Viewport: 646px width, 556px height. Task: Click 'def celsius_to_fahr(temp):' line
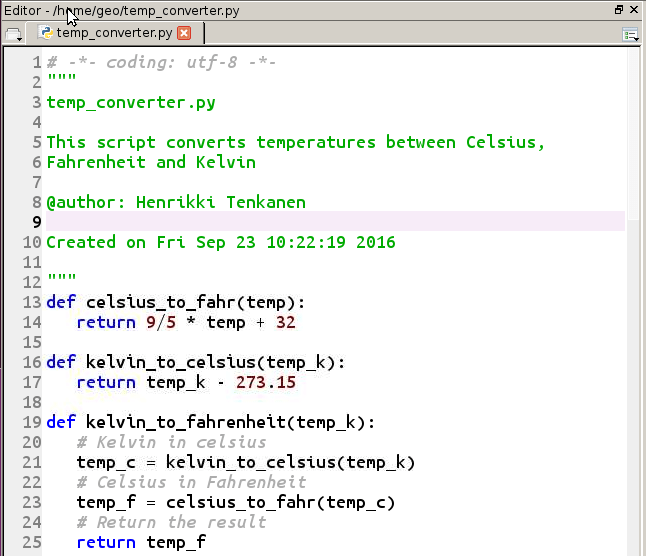pos(176,302)
